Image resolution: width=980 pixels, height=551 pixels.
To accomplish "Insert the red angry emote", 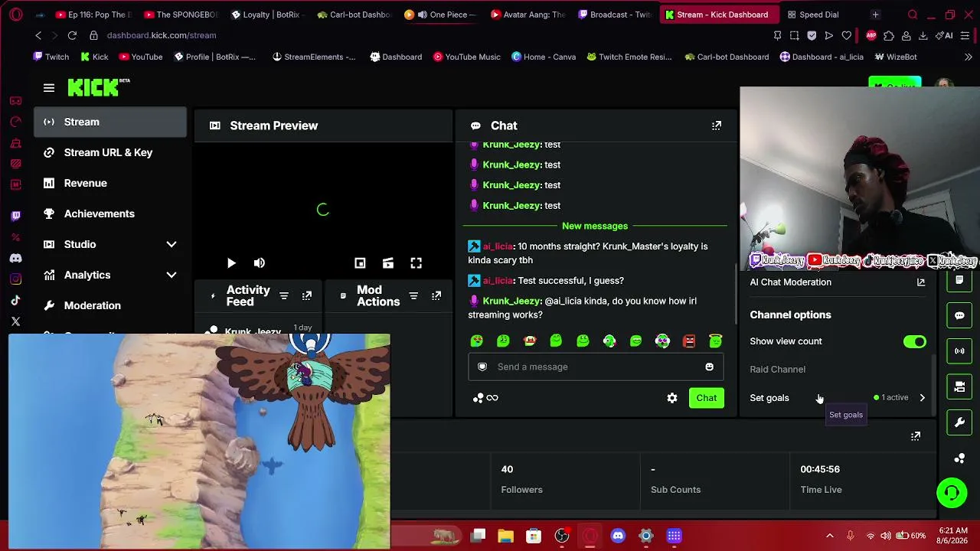I will (x=689, y=341).
